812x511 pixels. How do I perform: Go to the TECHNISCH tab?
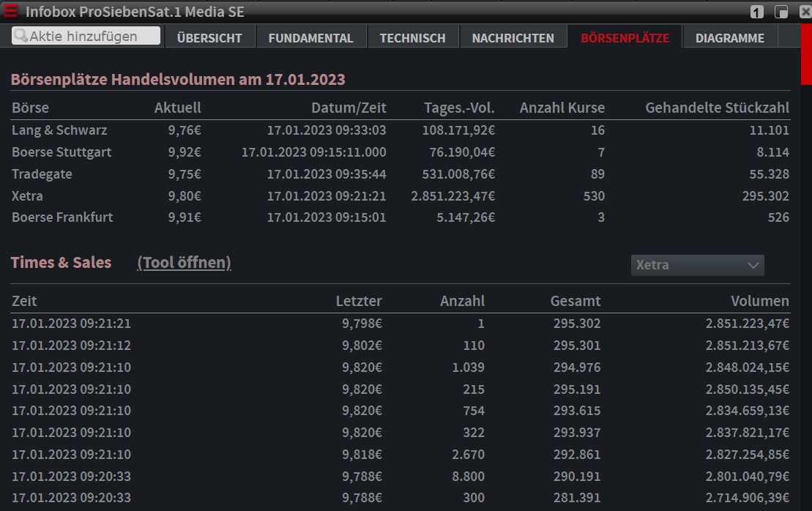point(412,38)
